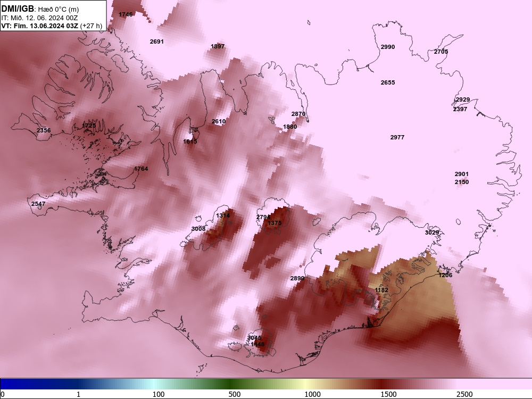Select the 2901 value label
532x399 pixels.
[x=462, y=174]
